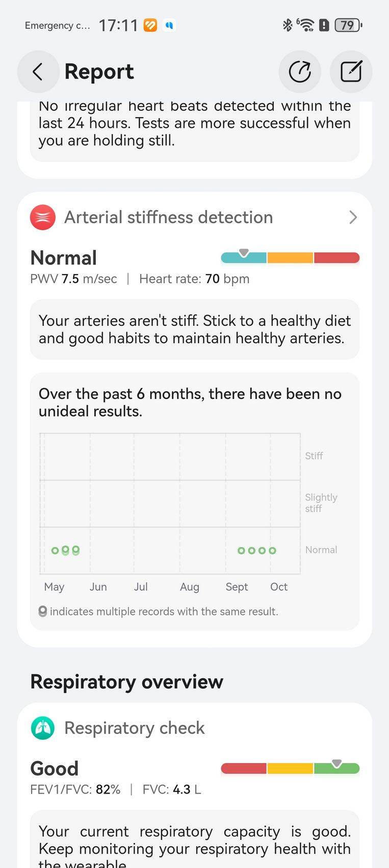The height and width of the screenshot is (868, 389).
Task: Tap the share report icon
Action: [x=300, y=72]
